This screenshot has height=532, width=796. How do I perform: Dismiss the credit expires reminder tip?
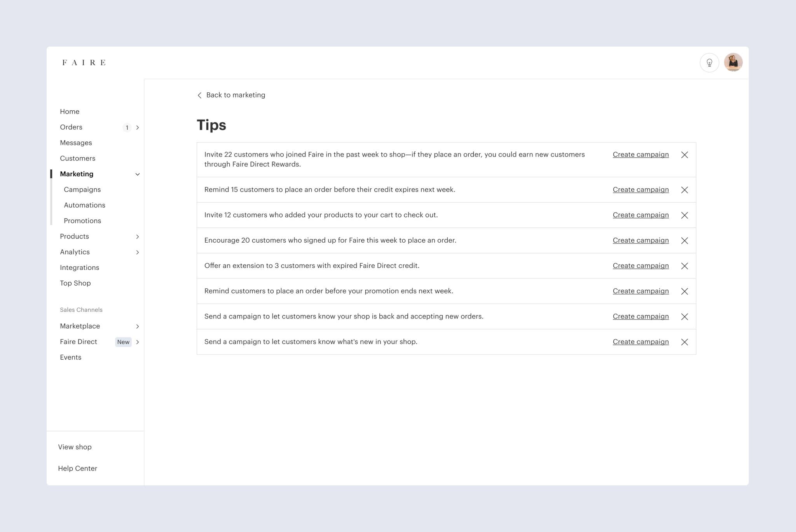684,190
